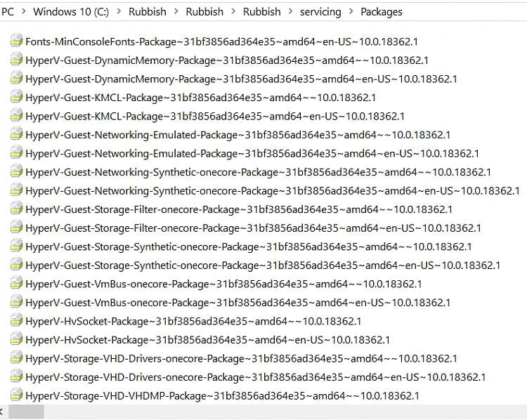Click icon of HyperV-Guest-DynamicMemory-Package amd64~~10.0.18362.1

(x=16, y=59)
